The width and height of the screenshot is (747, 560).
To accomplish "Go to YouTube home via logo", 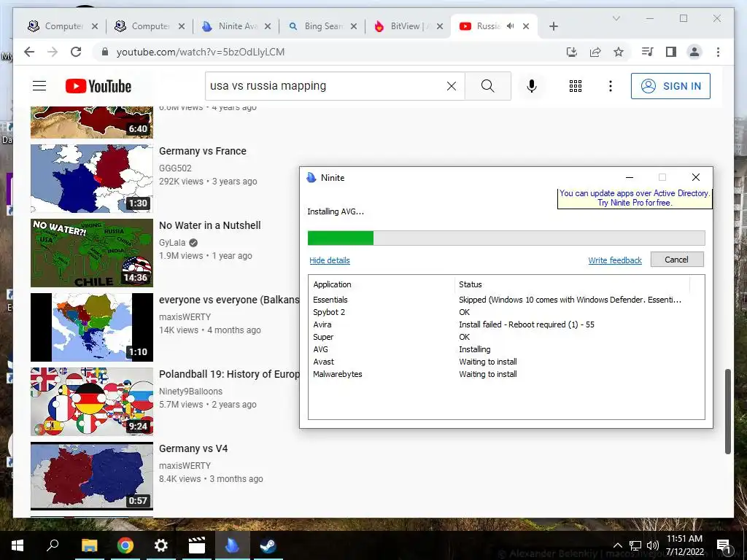I will (98, 86).
